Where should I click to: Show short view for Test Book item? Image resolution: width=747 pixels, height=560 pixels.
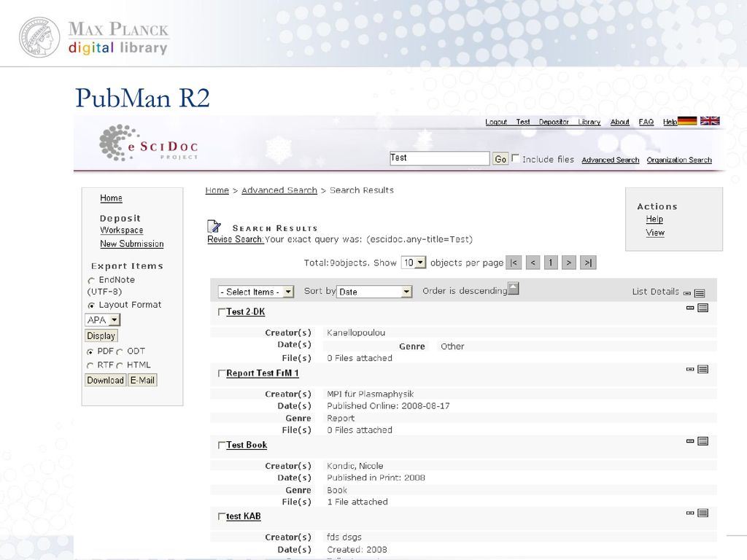[690, 441]
